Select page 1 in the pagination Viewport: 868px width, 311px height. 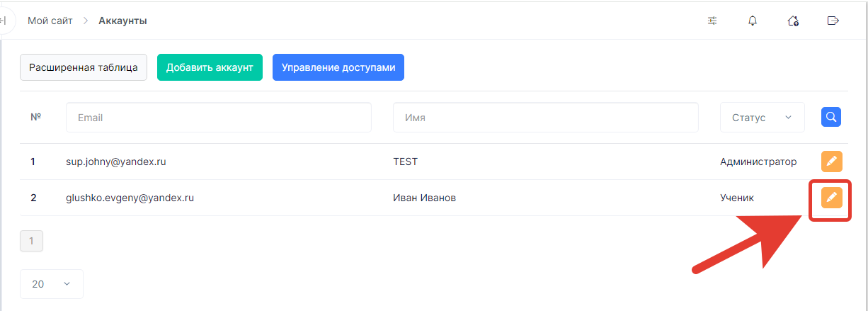[31, 241]
